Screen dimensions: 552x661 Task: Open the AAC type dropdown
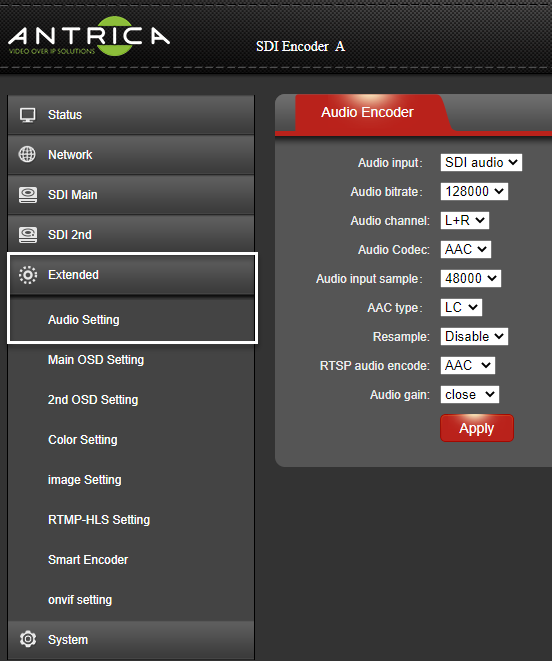pos(461,307)
